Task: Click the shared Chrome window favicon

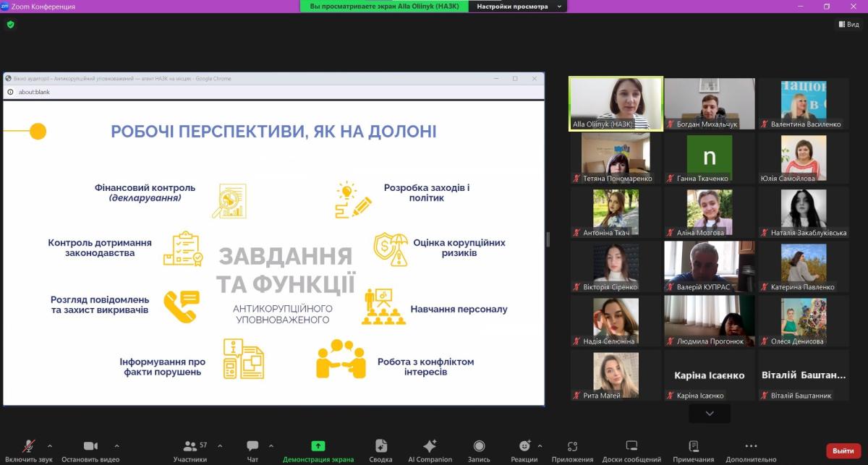Action: pyautogui.click(x=8, y=78)
